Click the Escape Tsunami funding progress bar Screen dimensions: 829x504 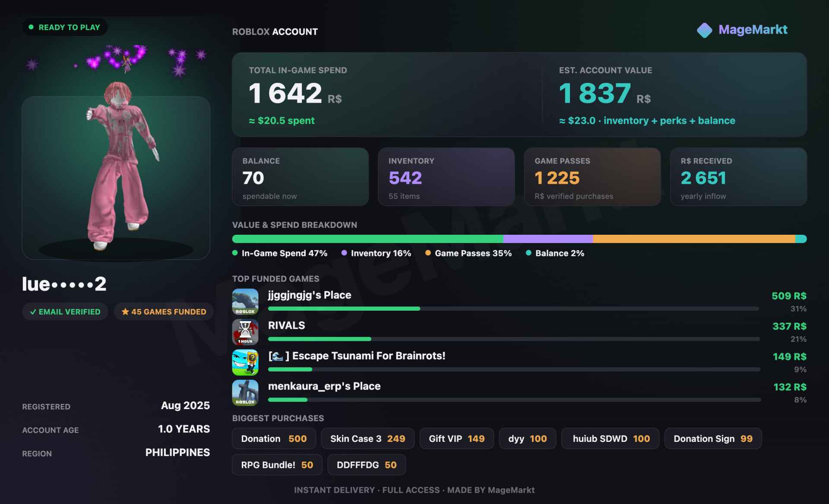514,369
